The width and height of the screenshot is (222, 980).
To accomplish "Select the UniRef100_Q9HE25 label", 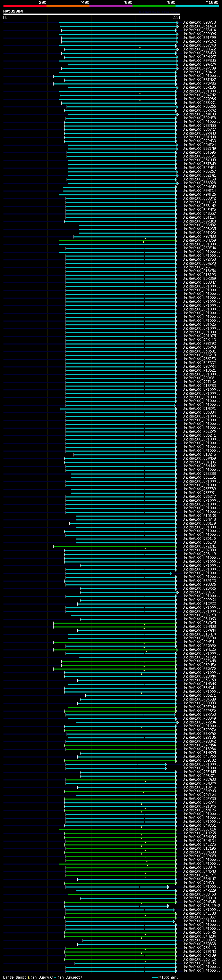I will (199, 650).
